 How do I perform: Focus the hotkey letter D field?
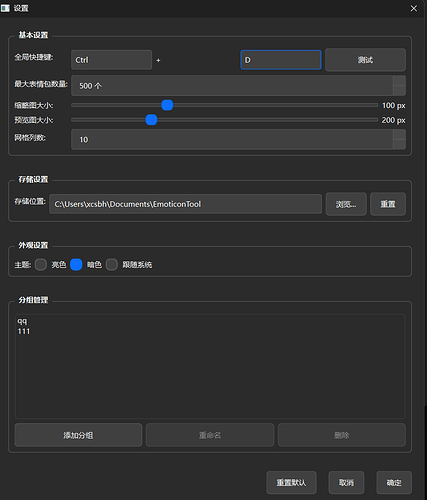tap(281, 60)
